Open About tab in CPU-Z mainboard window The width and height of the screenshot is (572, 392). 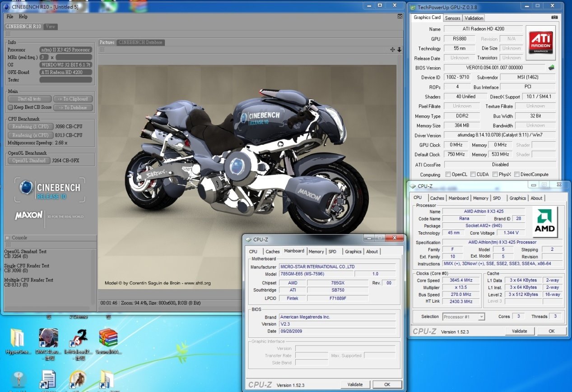[372, 252]
